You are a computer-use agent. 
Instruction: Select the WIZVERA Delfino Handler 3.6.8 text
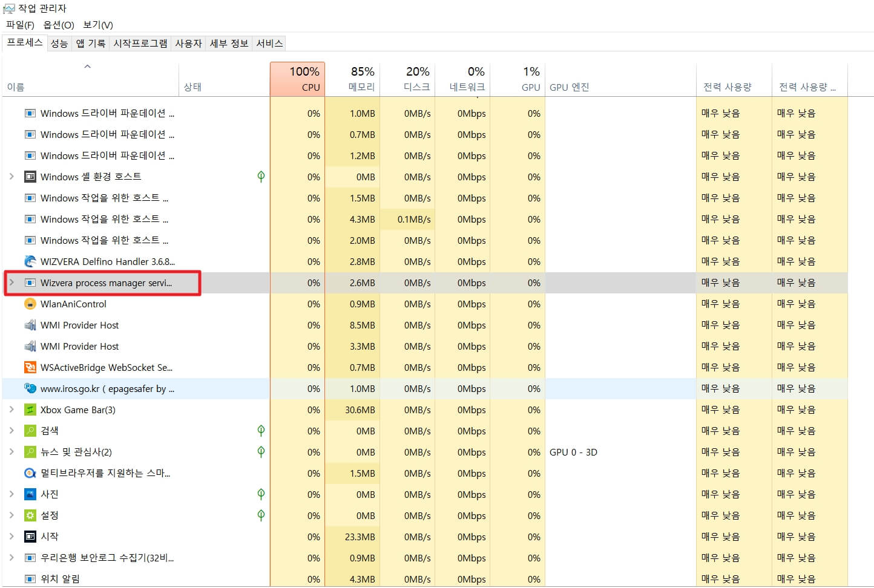click(x=108, y=261)
